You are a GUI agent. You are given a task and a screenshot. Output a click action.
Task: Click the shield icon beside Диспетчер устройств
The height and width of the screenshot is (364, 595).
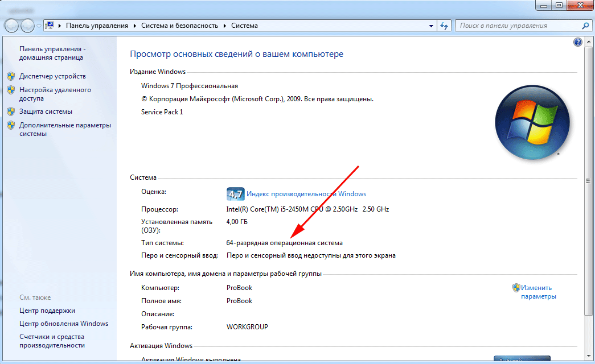tap(11, 76)
